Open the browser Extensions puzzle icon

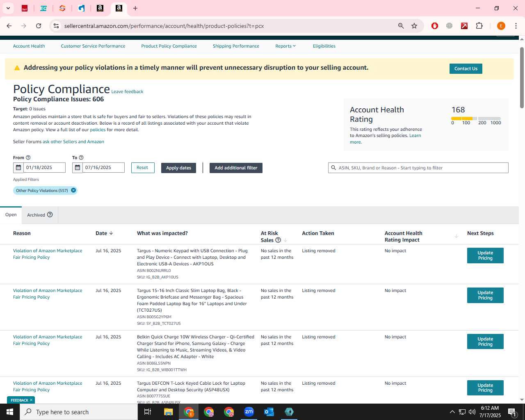[x=479, y=26]
